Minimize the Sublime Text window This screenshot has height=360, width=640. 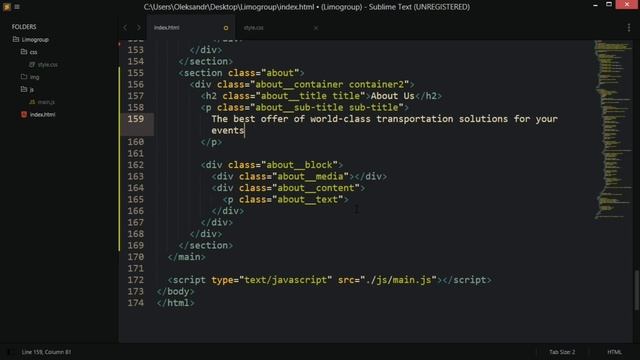[595, 5]
